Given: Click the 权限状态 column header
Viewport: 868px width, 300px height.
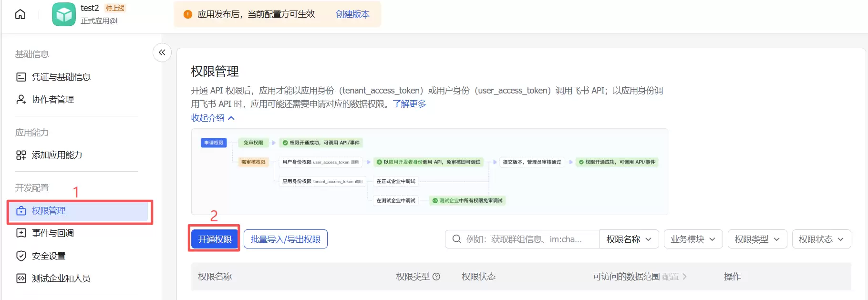Looking at the screenshot, I should pos(478,277).
